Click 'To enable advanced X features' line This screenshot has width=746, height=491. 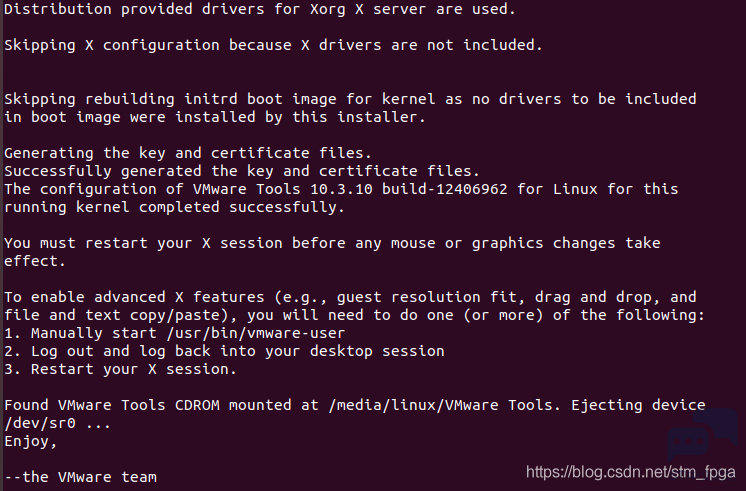(350, 297)
